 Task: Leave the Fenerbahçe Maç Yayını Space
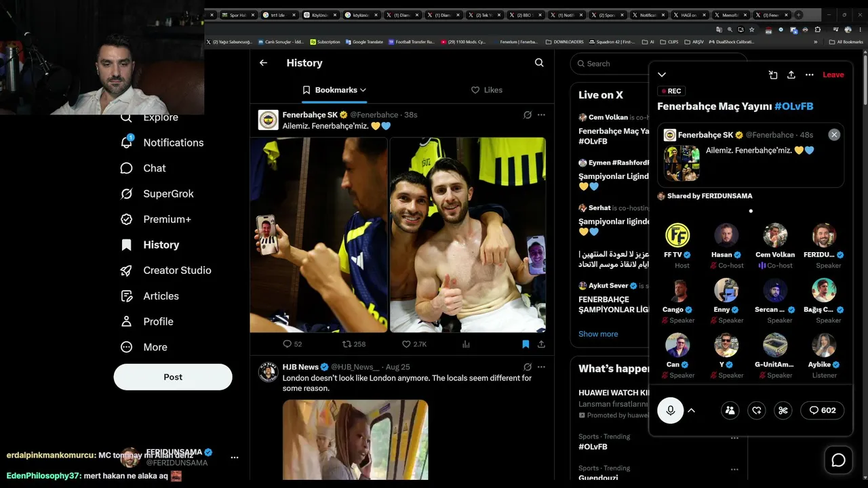tap(833, 75)
